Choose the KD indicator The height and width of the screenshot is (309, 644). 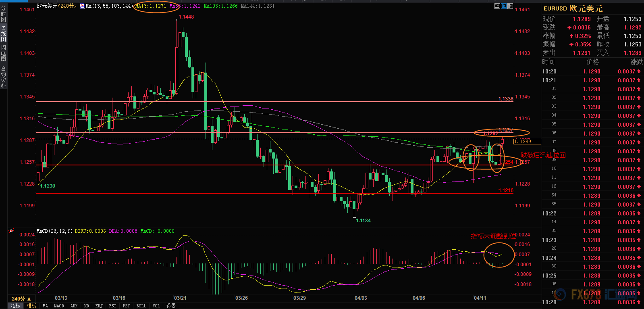86,306
